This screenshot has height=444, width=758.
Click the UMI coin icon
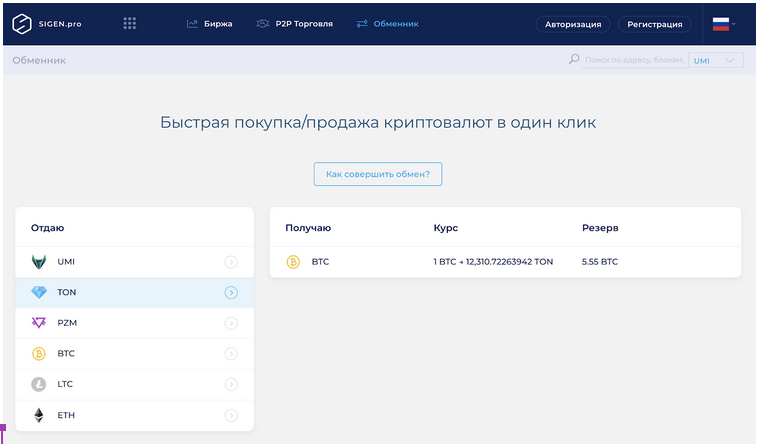tap(39, 262)
